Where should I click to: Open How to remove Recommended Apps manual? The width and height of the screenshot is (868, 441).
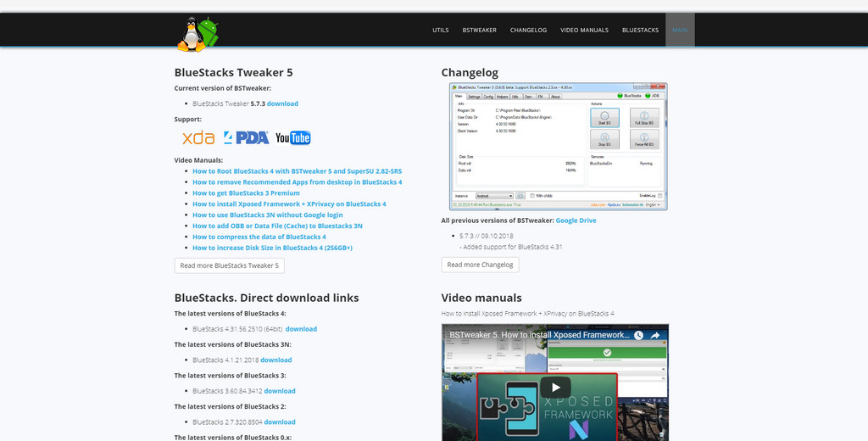298,181
